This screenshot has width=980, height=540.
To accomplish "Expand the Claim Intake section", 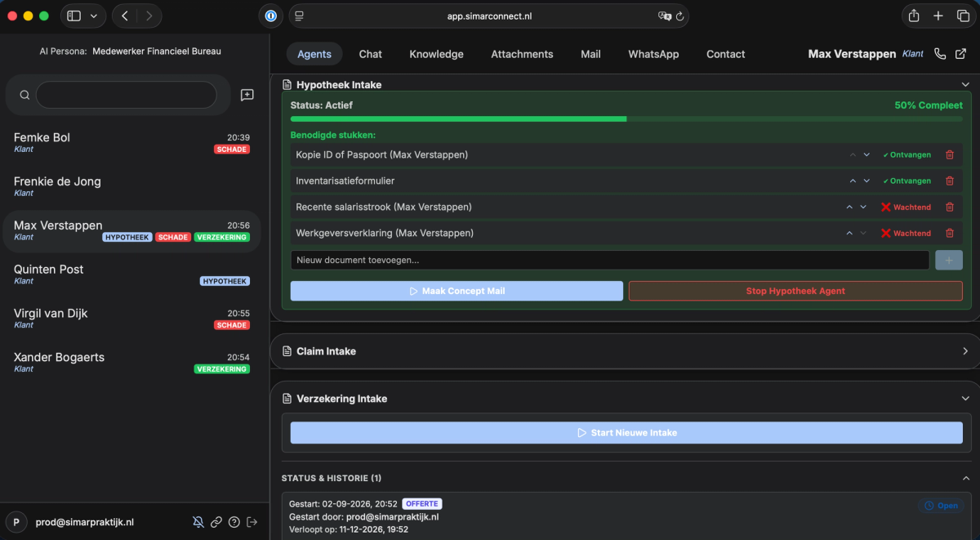I will (965, 350).
